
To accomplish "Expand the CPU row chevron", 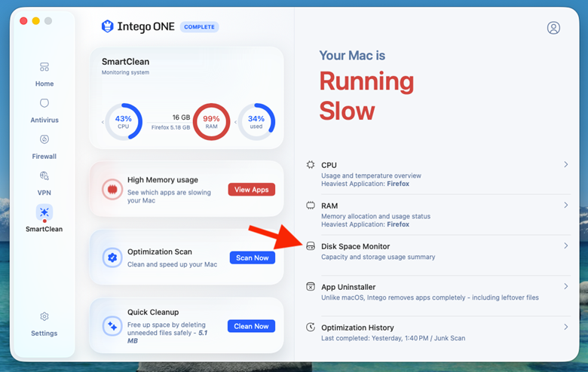I will coord(566,164).
